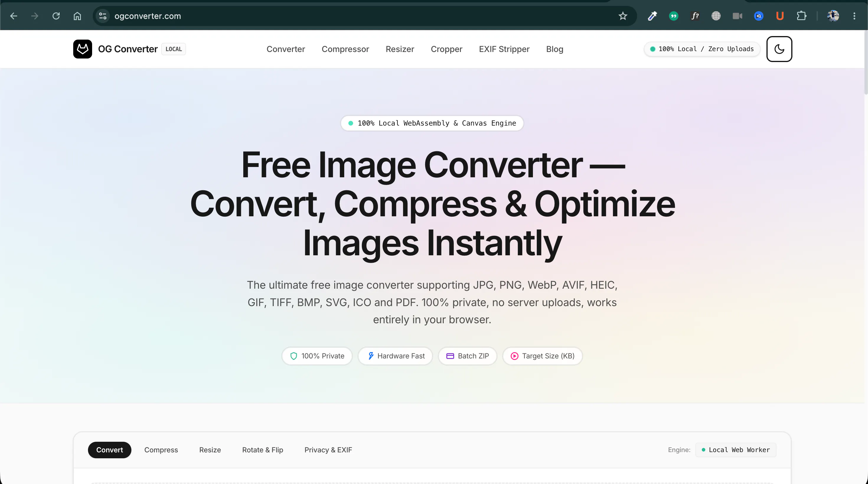Reload the ogconverter.com page
This screenshot has height=484, width=868.
(x=56, y=16)
